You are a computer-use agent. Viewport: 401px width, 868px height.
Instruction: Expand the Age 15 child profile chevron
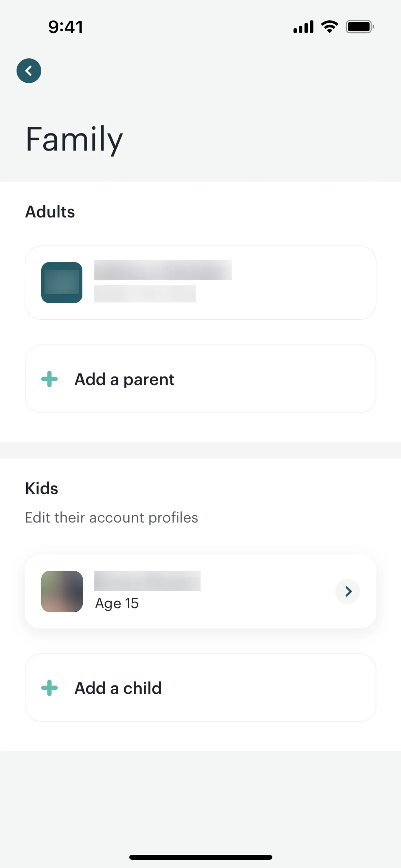click(348, 591)
